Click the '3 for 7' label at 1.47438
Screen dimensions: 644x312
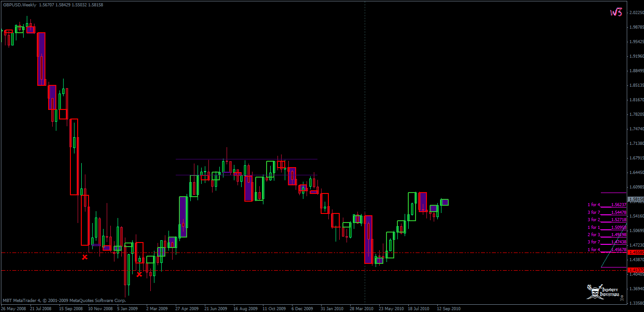tap(594, 242)
